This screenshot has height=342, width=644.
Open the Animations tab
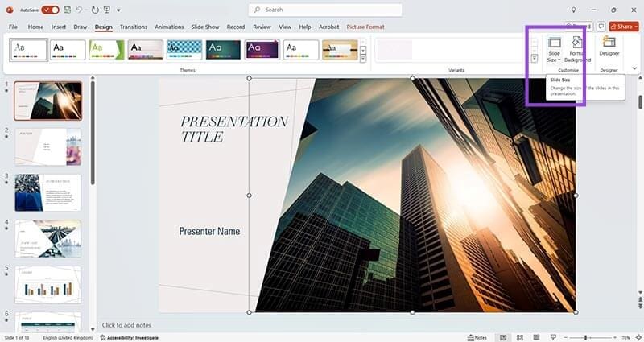169,27
